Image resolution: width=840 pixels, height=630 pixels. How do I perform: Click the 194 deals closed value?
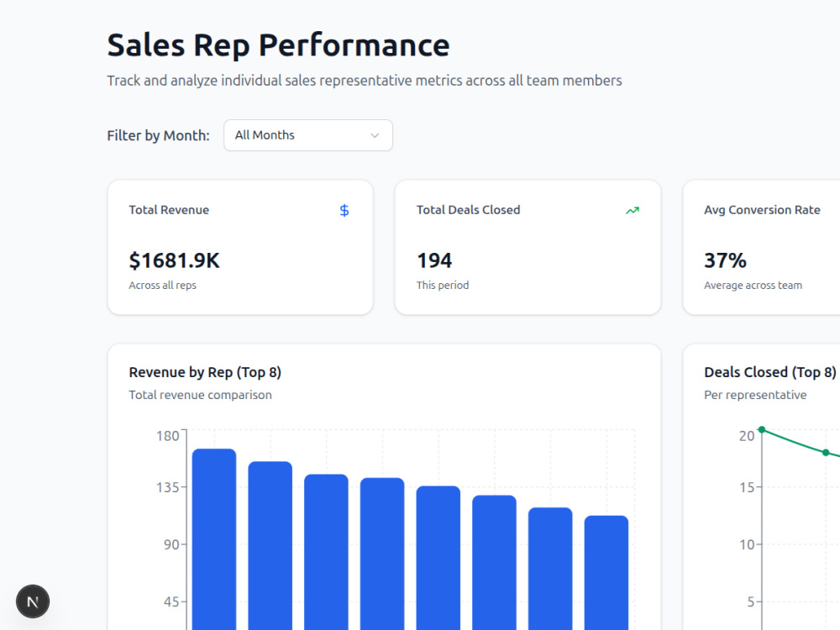[434, 260]
